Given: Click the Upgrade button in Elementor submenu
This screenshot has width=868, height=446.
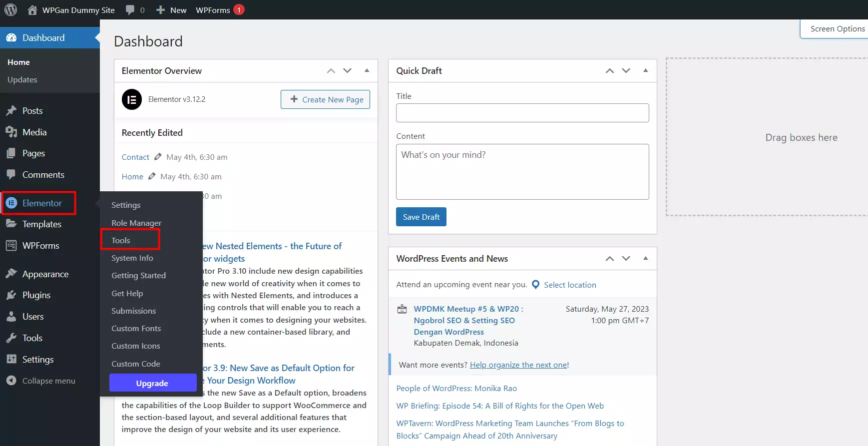Looking at the screenshot, I should pyautogui.click(x=153, y=383).
